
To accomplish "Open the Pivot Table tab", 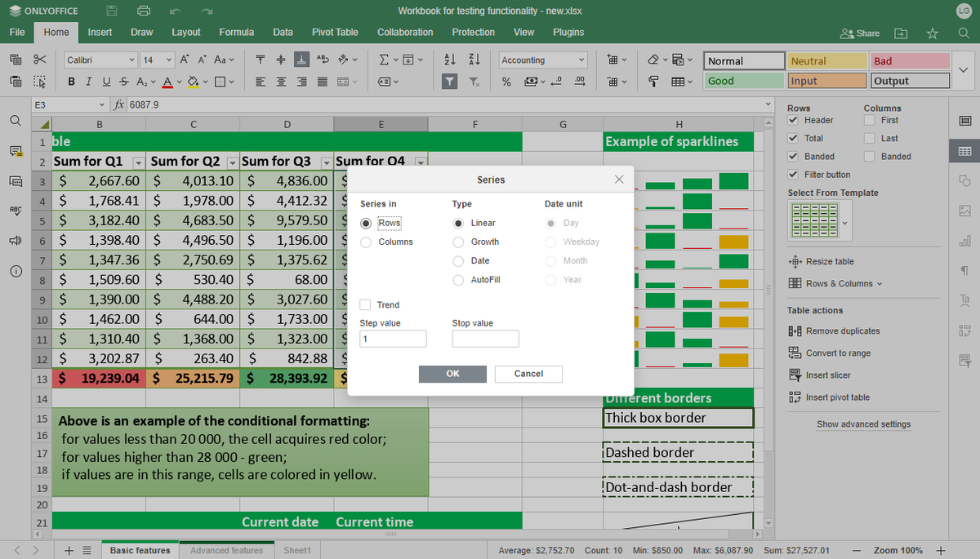I will (335, 32).
